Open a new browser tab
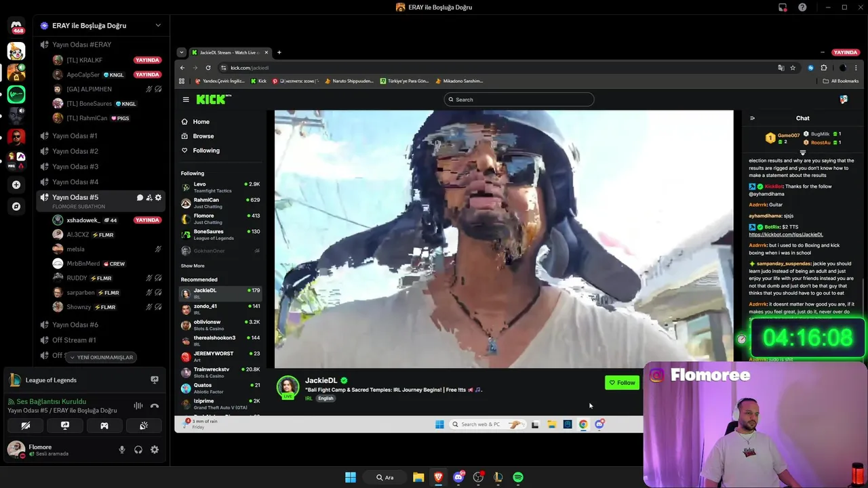This screenshot has width=868, height=488. coord(279,52)
